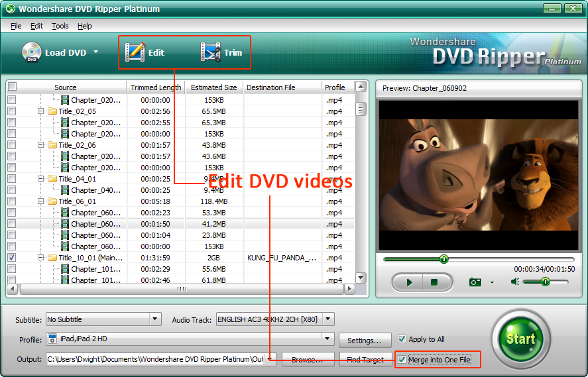This screenshot has width=588, height=377.
Task: Open the Tools menu
Action: click(60, 26)
